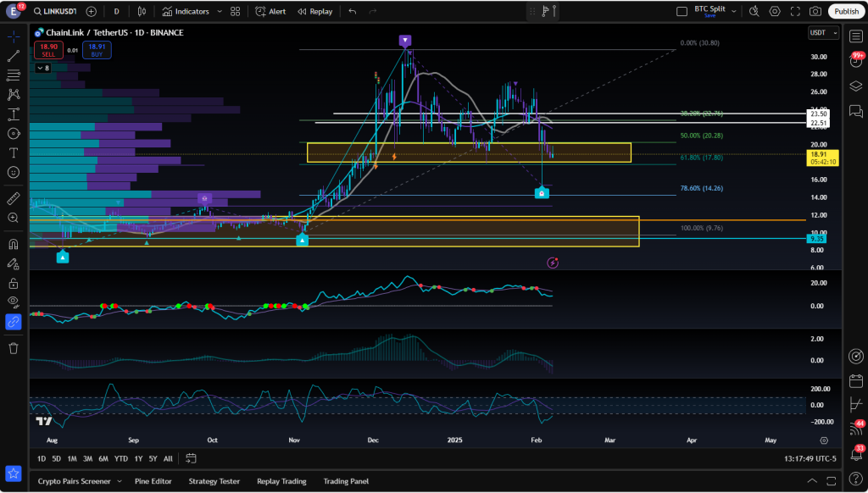This screenshot has height=493, width=868.
Task: Set range to YTD
Action: point(120,459)
